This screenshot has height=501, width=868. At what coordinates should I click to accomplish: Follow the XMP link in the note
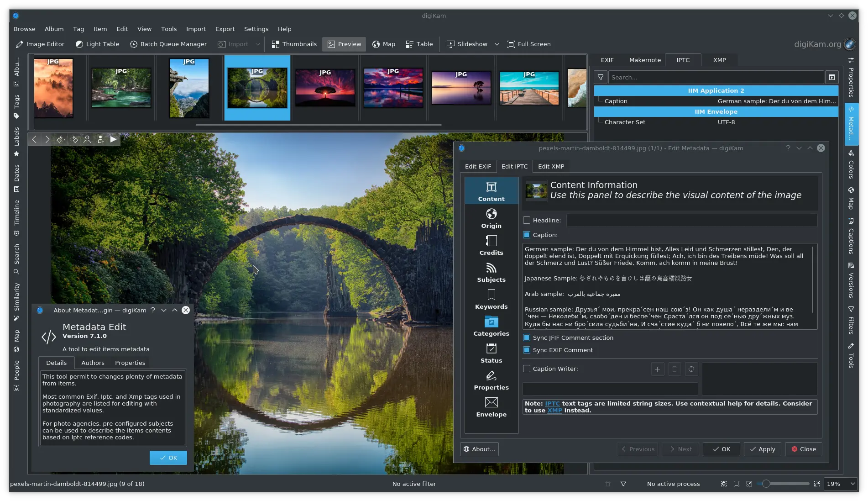click(x=554, y=410)
